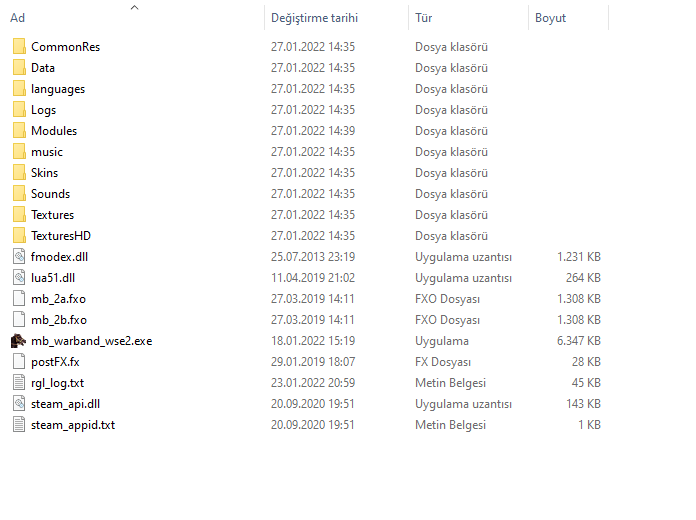Select the fmodex.dll file icon

19,257
